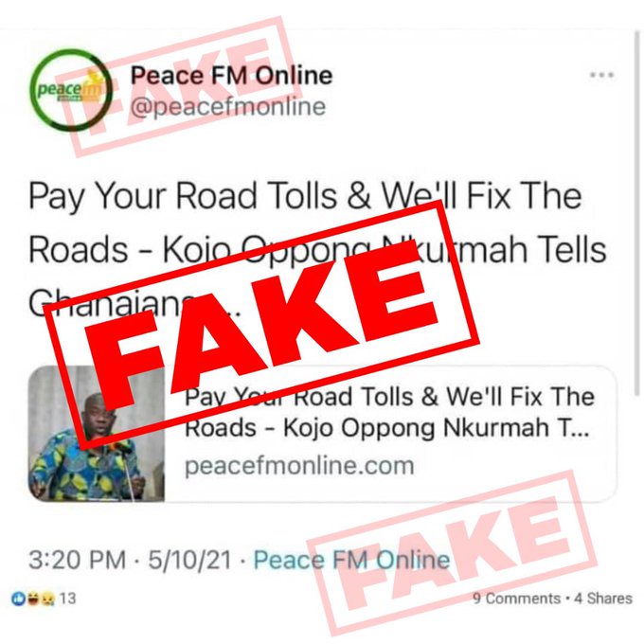Image resolution: width=644 pixels, height=644 pixels.
Task: Click the laughing haha reaction emoji
Action: pos(34,599)
